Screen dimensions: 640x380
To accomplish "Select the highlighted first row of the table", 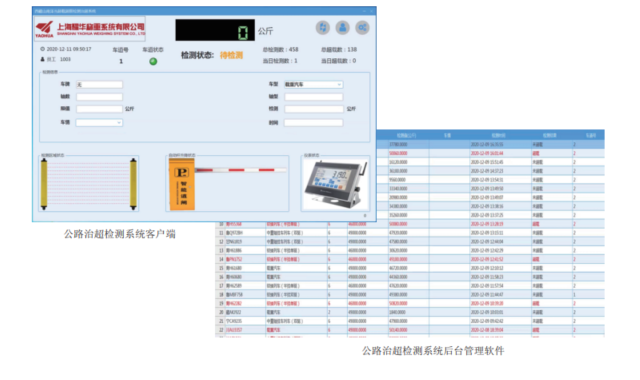I will coord(490,144).
